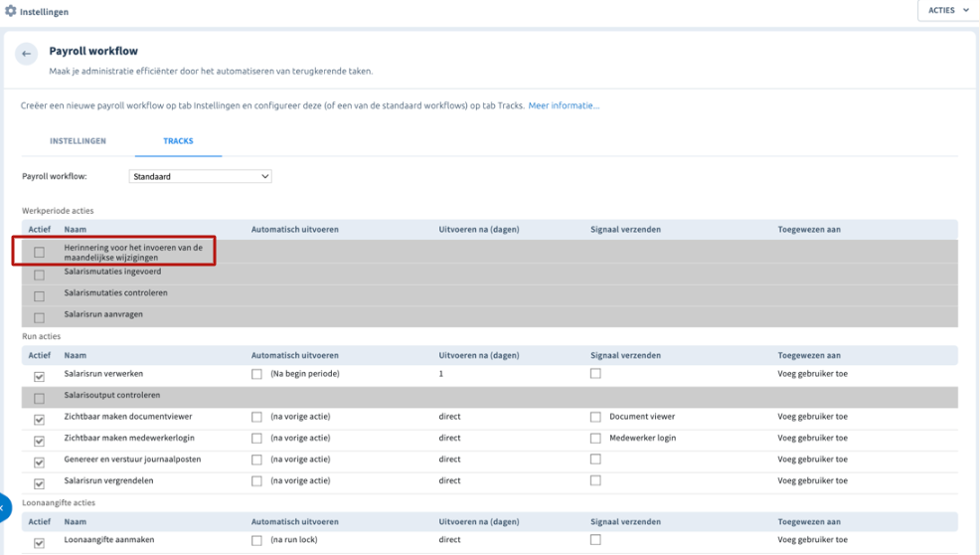Uncheck Loonaangifte aanmaken active checkbox
The height and width of the screenshot is (555, 980).
point(40,543)
